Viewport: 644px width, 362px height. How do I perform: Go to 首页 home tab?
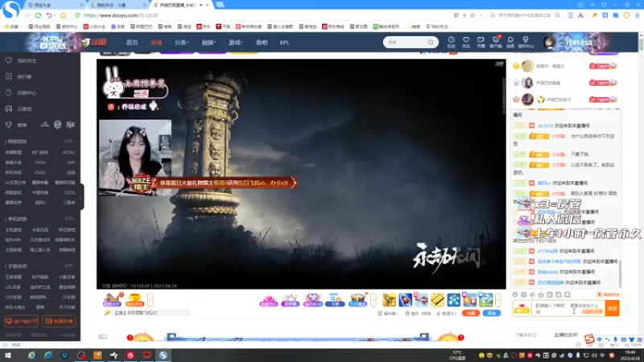click(132, 43)
